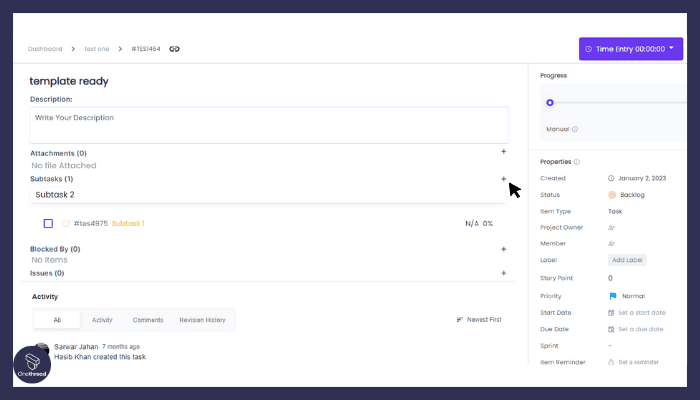Click the Subtask 1 status circle icon
This screenshot has width=700, height=400.
pyautogui.click(x=66, y=223)
